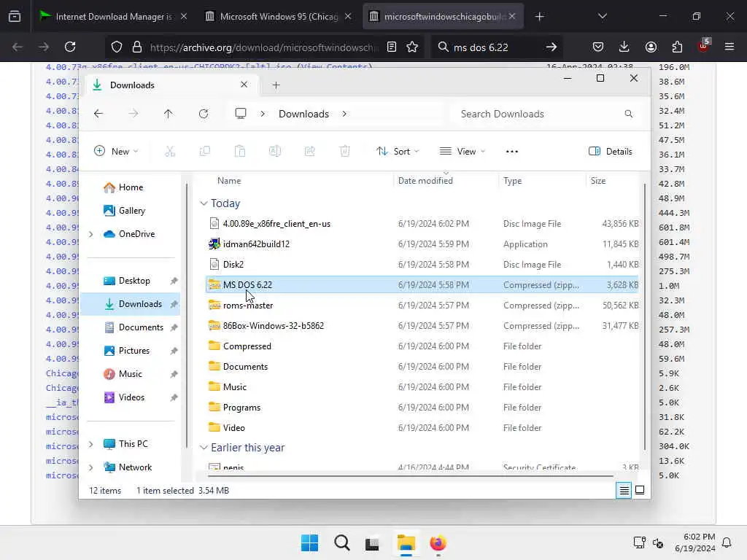Switch to large thumbnails view icon in status bar
Viewport: 747px width, 560px height.
[x=640, y=490]
